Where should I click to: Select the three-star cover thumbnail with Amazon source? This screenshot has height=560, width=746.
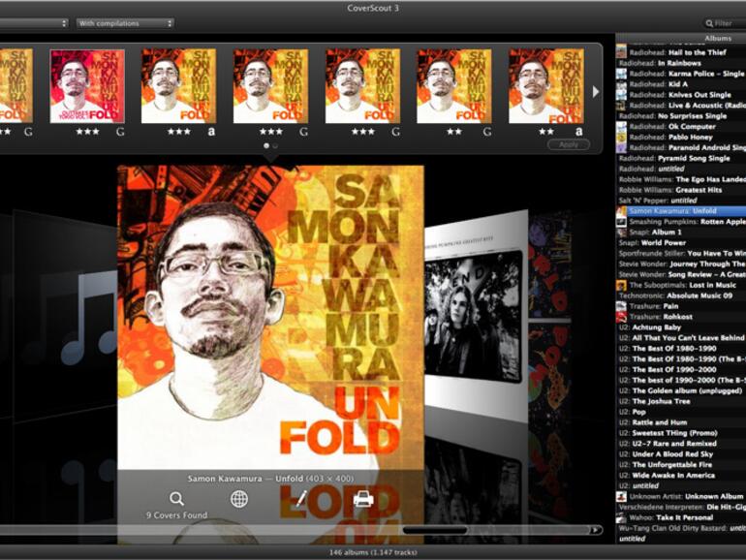[178, 86]
